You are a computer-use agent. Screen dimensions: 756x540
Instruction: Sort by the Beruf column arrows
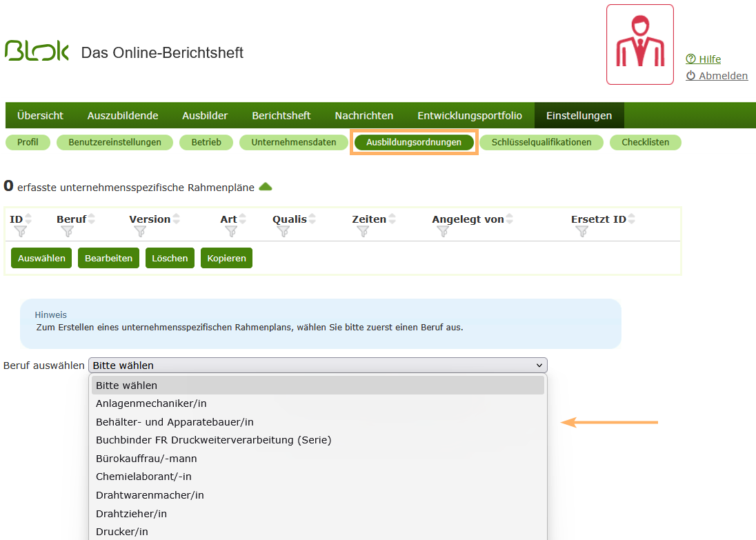point(92,219)
